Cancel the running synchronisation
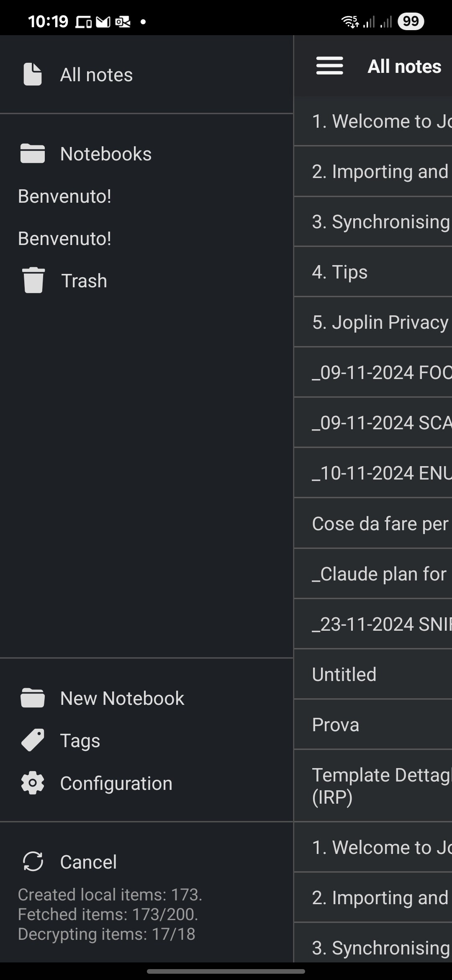This screenshot has width=452, height=980. coord(146,861)
